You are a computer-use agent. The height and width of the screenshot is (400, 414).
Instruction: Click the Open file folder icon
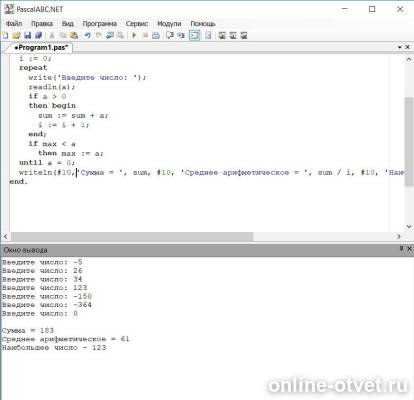coord(16,35)
